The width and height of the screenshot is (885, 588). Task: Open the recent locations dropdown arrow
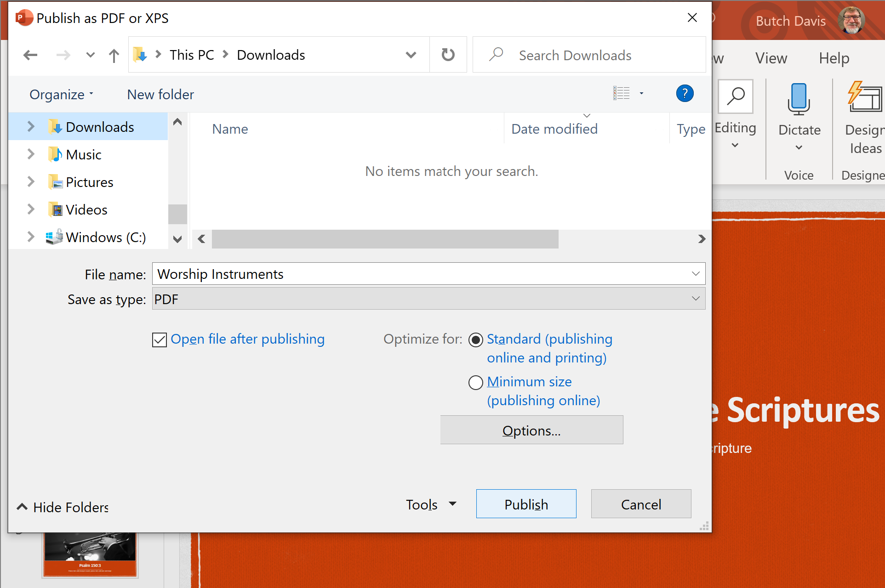[90, 55]
